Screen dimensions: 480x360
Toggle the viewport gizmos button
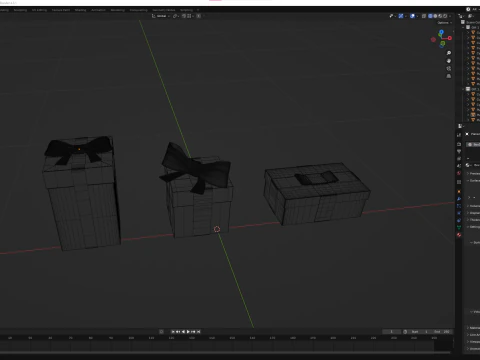point(401,16)
